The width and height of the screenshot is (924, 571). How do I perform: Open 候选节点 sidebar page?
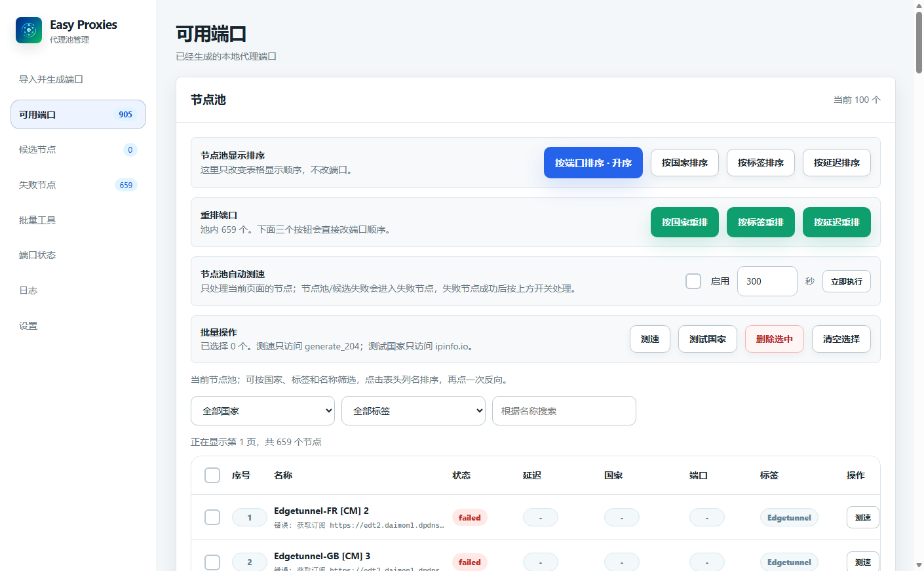pyautogui.click(x=78, y=149)
